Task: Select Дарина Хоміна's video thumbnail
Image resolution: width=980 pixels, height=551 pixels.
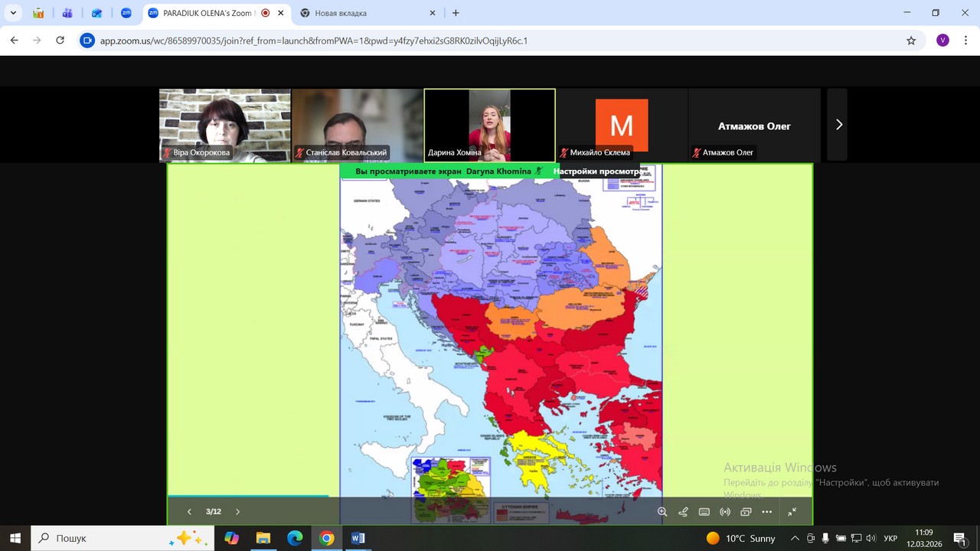Action: (489, 125)
